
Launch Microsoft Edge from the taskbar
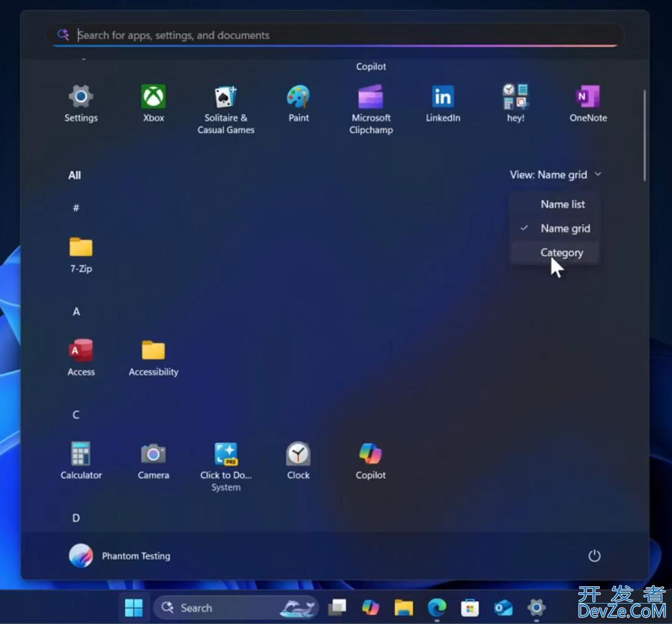point(437,607)
